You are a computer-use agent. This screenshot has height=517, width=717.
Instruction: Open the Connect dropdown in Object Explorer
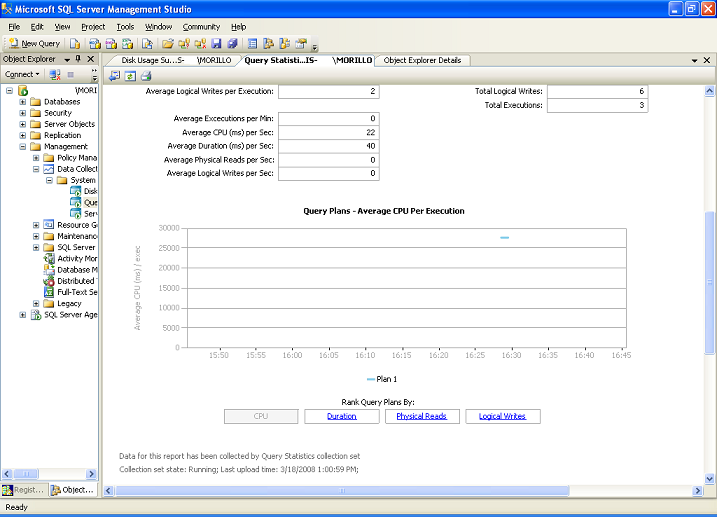click(x=22, y=75)
